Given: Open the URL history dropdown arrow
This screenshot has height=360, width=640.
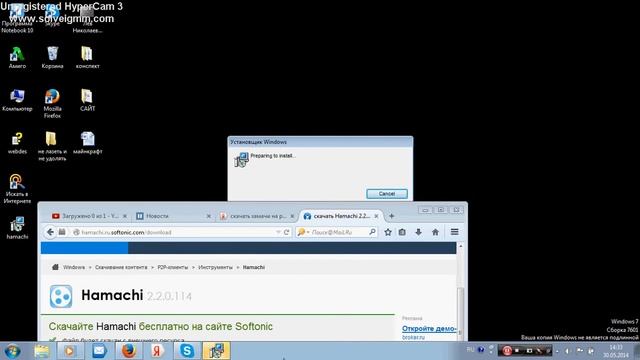Looking at the screenshot, I should [278, 232].
